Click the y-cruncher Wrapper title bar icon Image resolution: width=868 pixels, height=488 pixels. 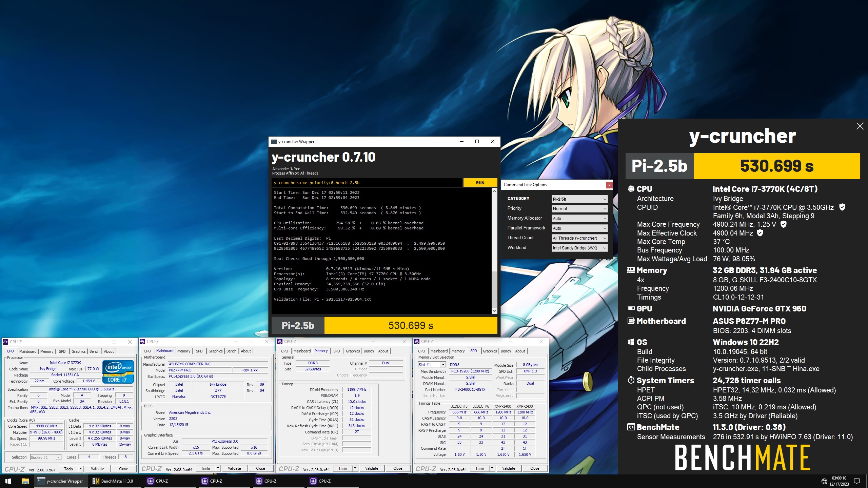274,141
